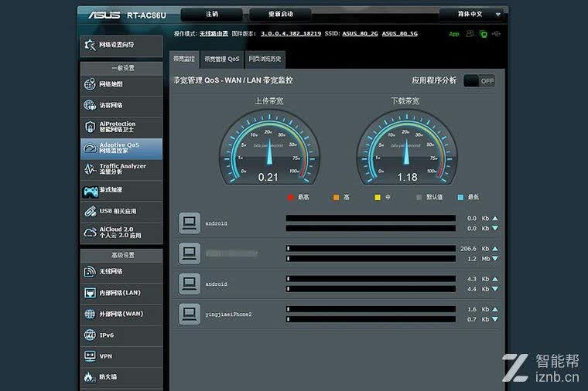588x391 pixels.
Task: Open the VPN monitor icon
Action: click(x=90, y=355)
